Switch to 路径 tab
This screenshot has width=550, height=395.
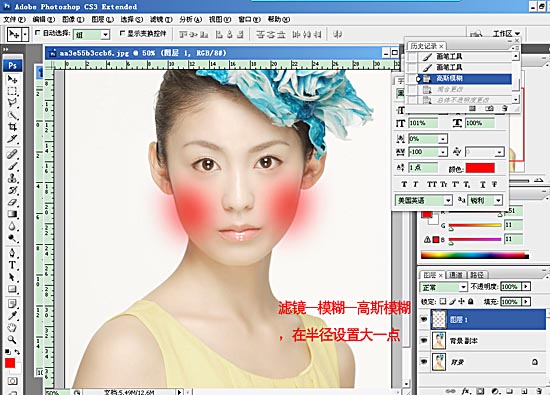[x=476, y=275]
